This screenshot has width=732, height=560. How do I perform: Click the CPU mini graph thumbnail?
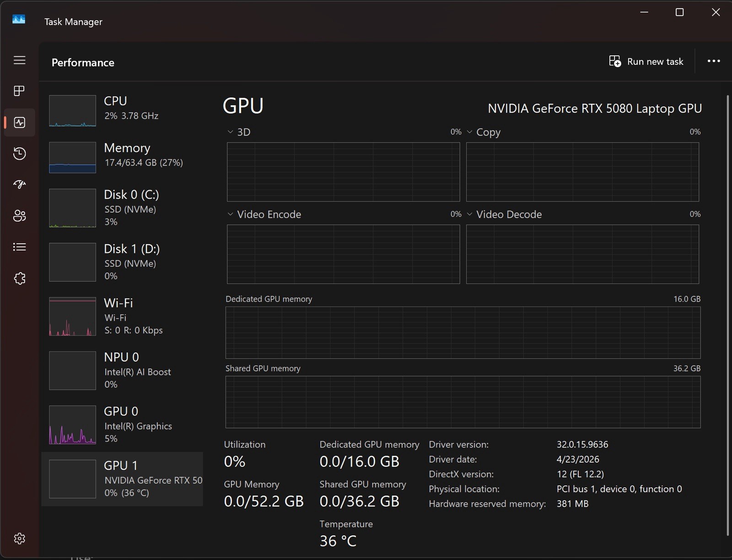tap(72, 111)
